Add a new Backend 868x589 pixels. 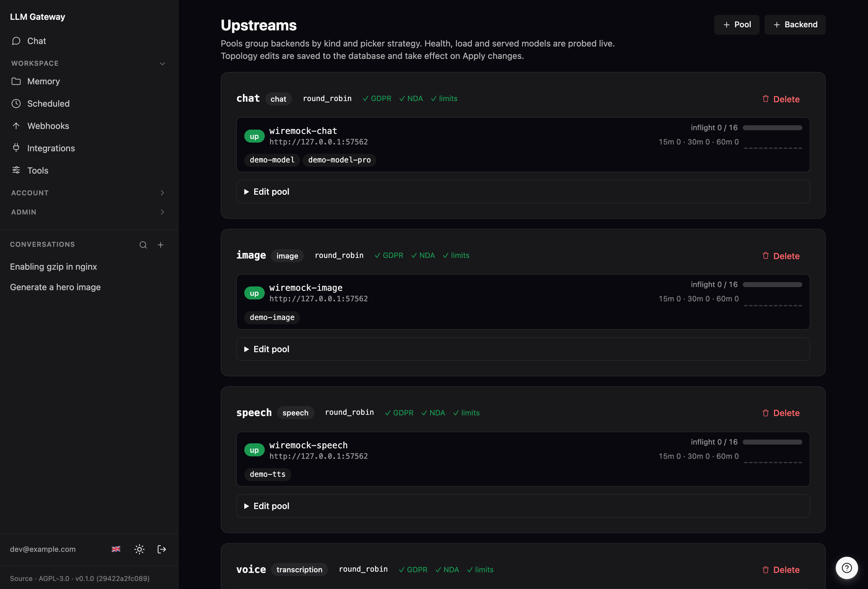[x=795, y=25]
